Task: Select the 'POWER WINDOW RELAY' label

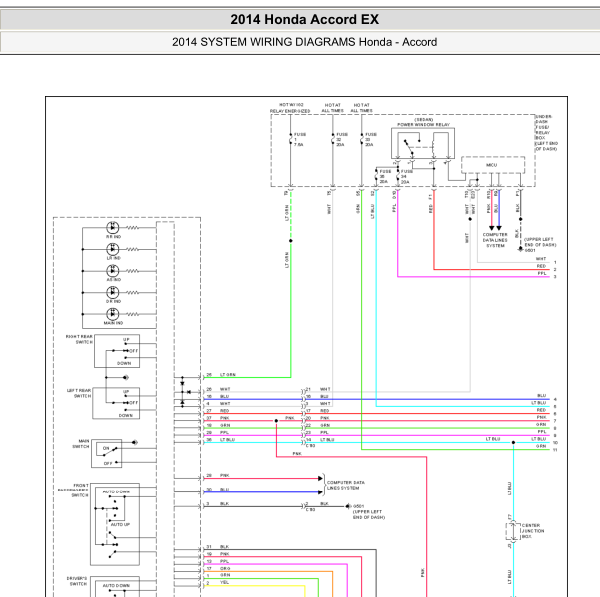Action: tap(423, 125)
